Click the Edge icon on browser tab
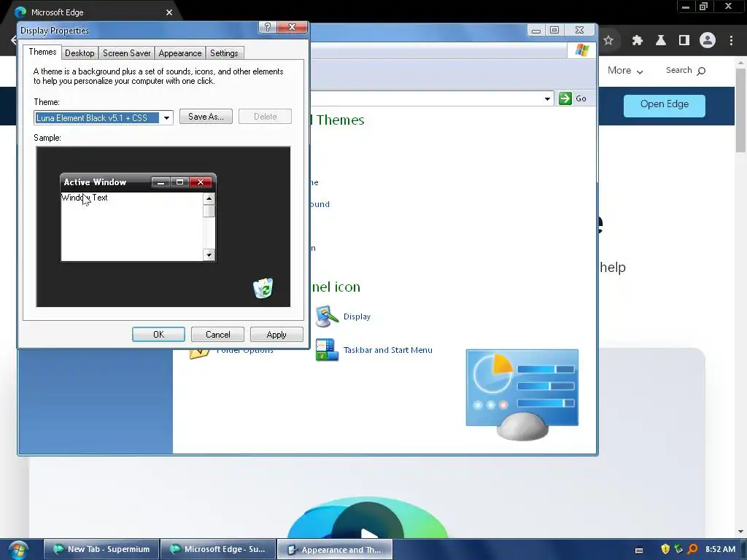The image size is (747, 560). pyautogui.click(x=20, y=12)
